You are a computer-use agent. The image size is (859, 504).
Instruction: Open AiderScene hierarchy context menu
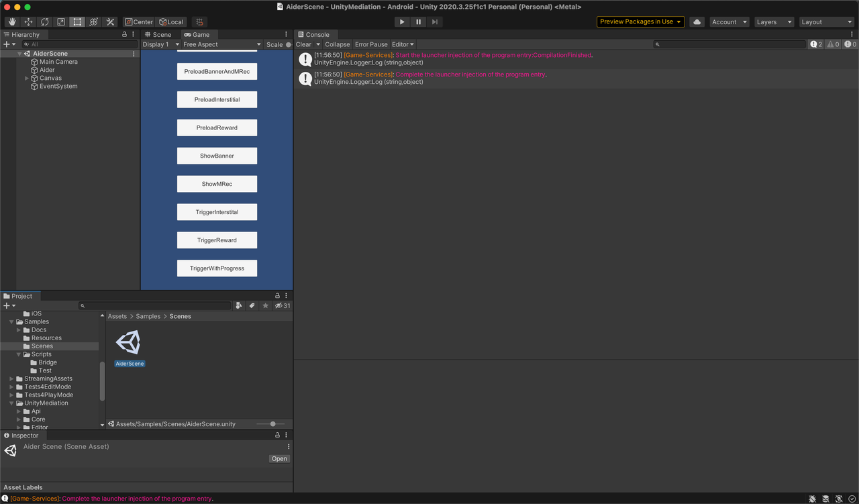(x=134, y=54)
